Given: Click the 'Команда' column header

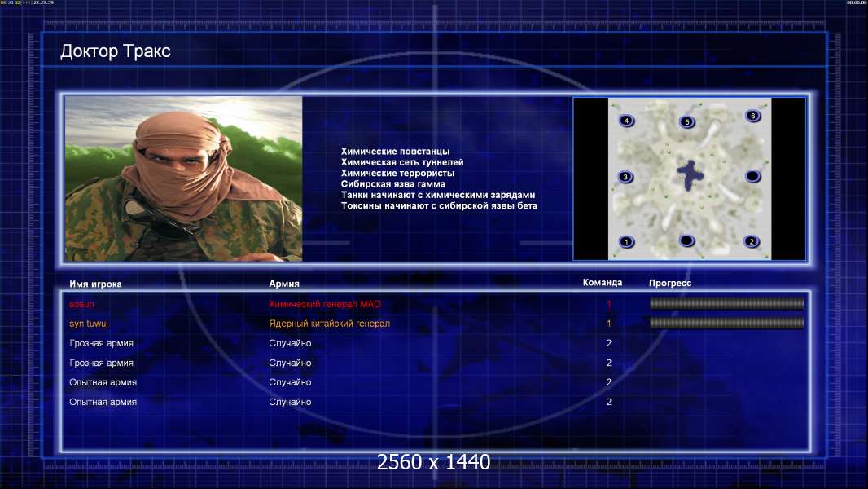Looking at the screenshot, I should (603, 283).
